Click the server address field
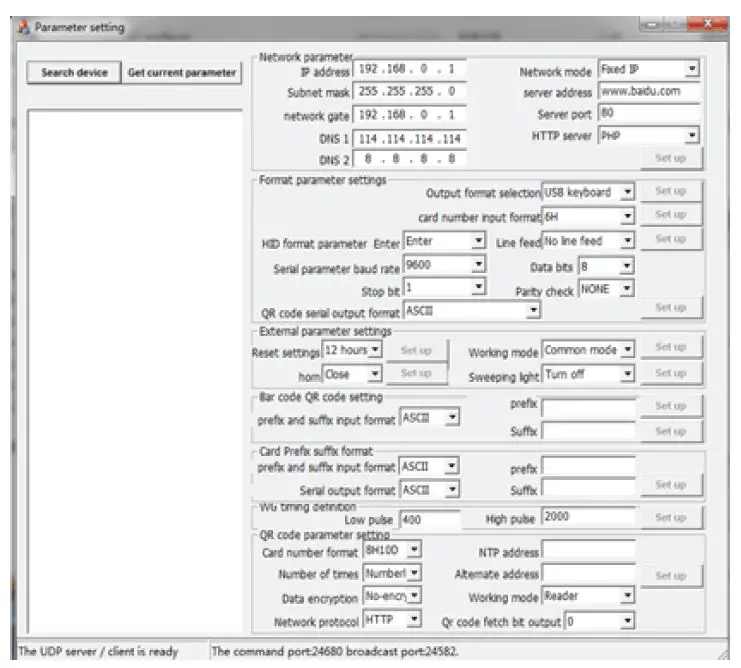 (x=649, y=91)
